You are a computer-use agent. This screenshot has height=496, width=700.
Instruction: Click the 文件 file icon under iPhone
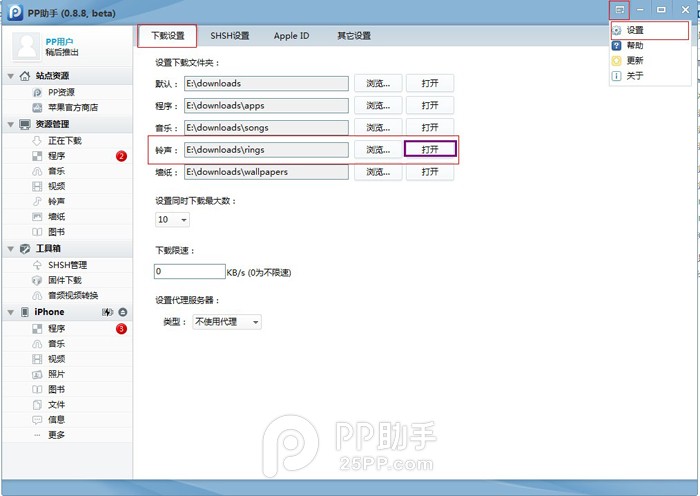coord(37,405)
